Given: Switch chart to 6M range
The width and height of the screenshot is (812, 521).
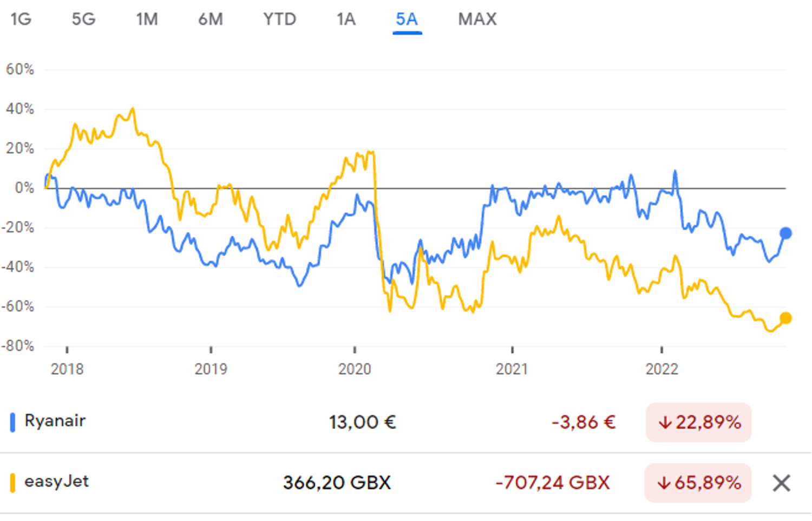Looking at the screenshot, I should pos(211,19).
